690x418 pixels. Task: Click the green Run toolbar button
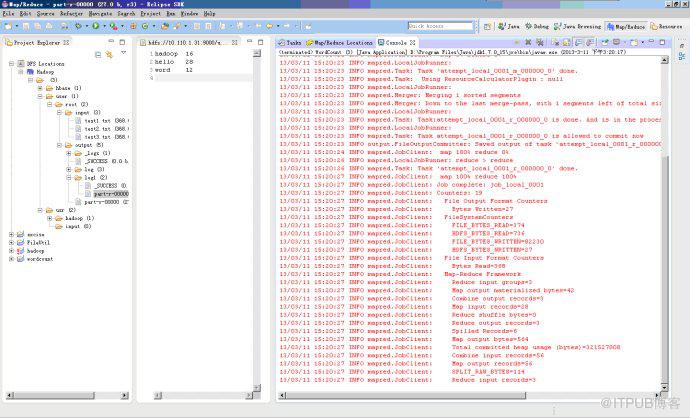(95, 26)
